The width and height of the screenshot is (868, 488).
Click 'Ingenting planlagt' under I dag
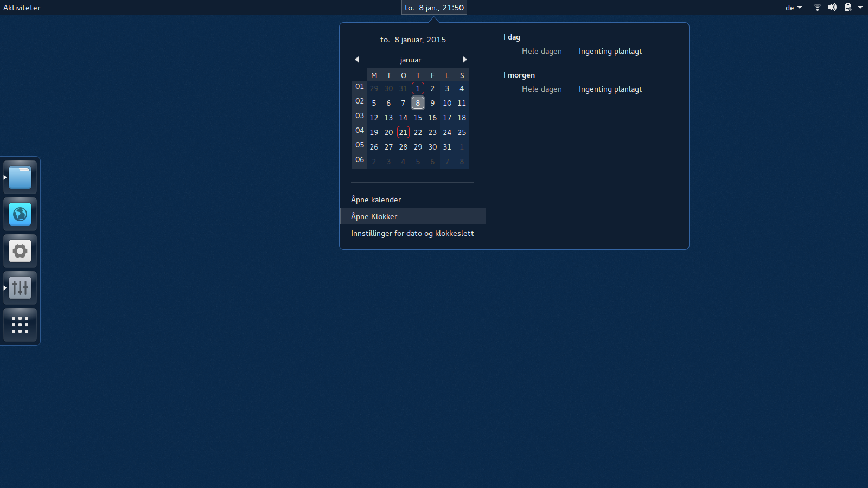610,51
